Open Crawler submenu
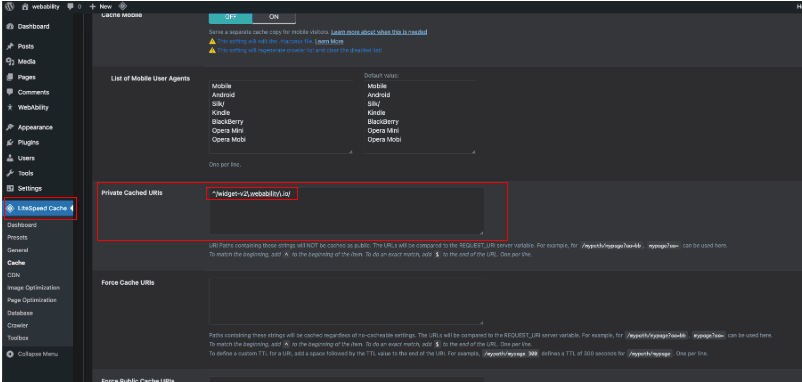This screenshot has width=802, height=382. click(17, 325)
